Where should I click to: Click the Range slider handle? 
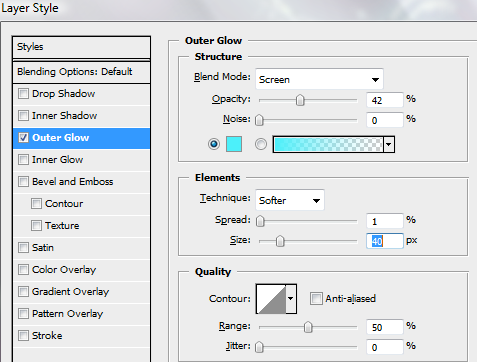point(308,327)
